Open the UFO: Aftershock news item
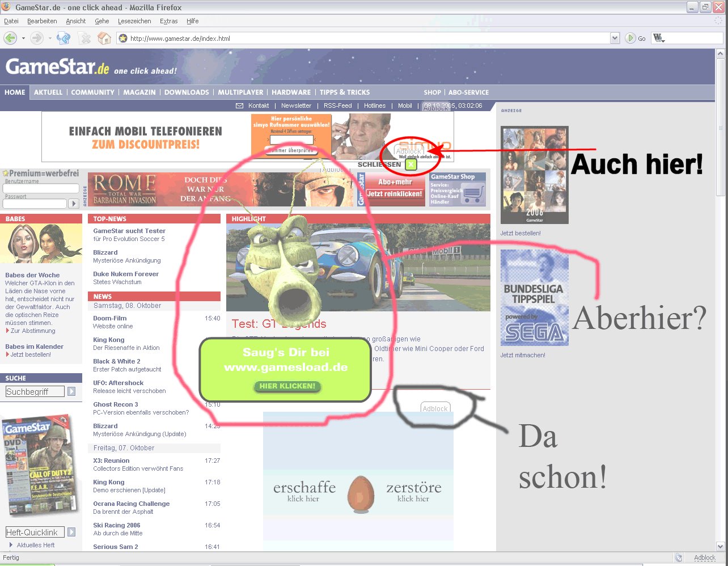728x566 pixels. (x=118, y=383)
